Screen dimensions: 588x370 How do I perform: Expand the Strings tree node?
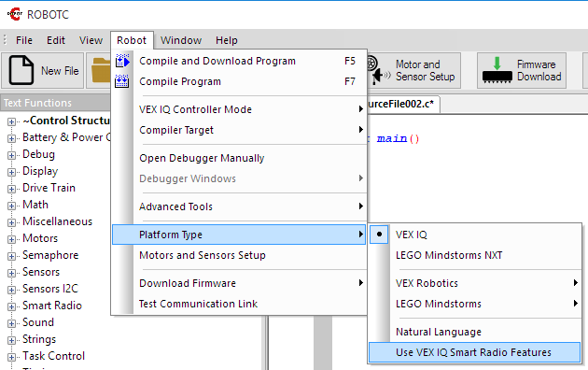[11, 340]
